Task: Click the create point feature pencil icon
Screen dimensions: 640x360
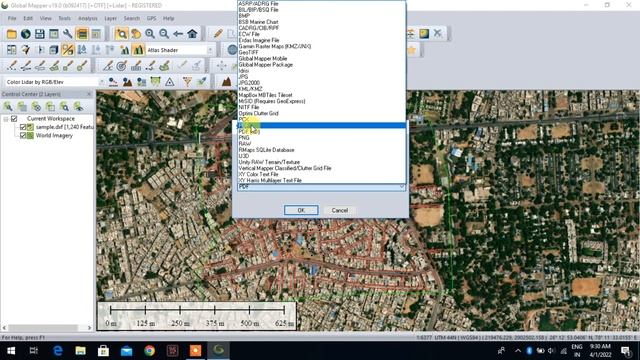Action: tap(12, 66)
